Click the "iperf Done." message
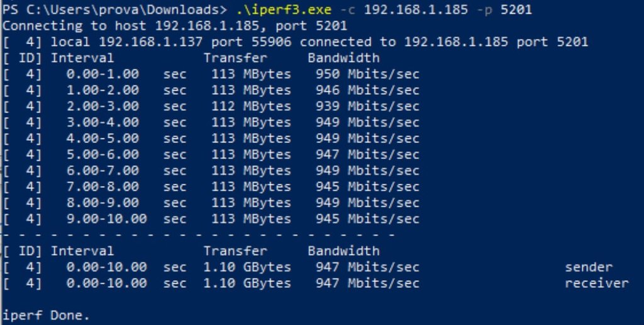Image resolution: width=644 pixels, height=325 pixels. [x=46, y=316]
